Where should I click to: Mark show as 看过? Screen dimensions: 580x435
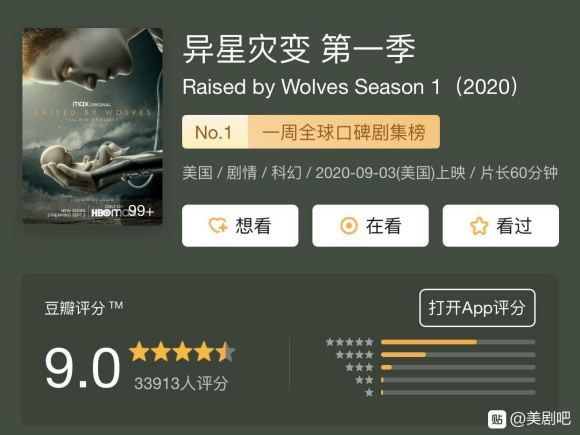click(501, 226)
